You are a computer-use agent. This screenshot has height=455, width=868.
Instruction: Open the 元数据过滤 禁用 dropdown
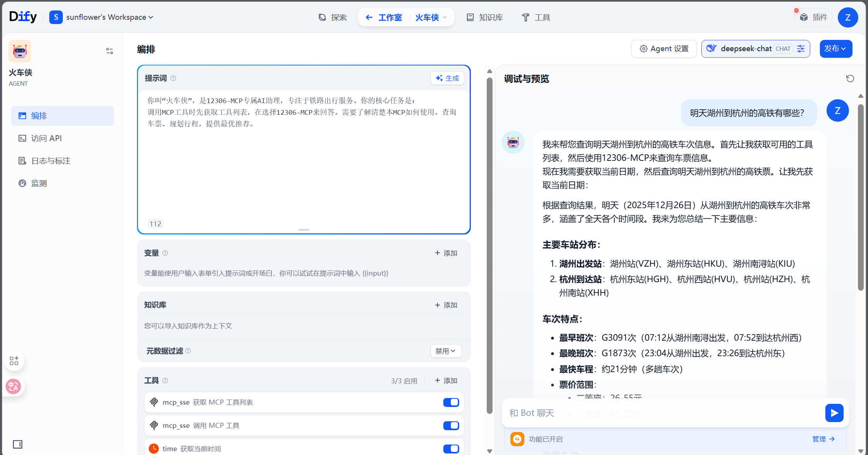[x=446, y=351]
